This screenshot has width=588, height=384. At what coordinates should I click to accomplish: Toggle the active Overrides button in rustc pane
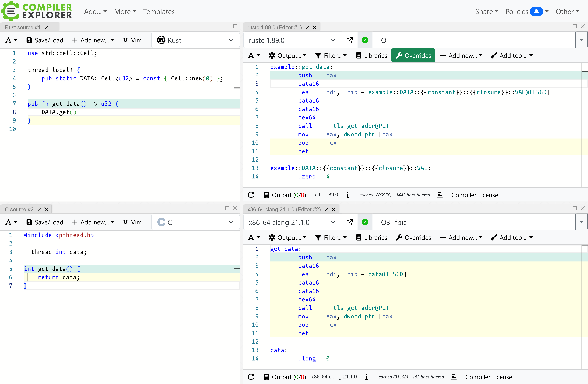(x=413, y=55)
